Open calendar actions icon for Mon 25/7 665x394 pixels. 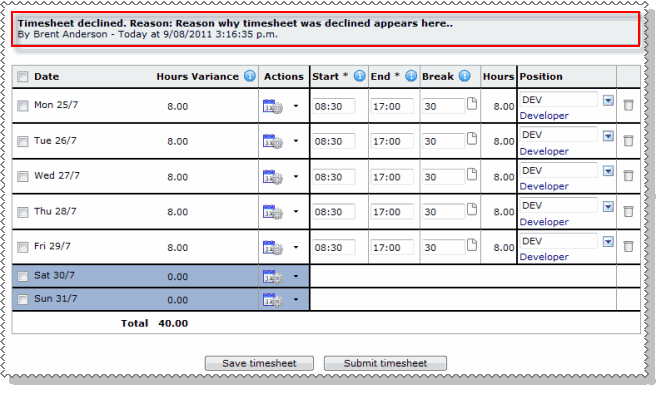pyautogui.click(x=273, y=106)
